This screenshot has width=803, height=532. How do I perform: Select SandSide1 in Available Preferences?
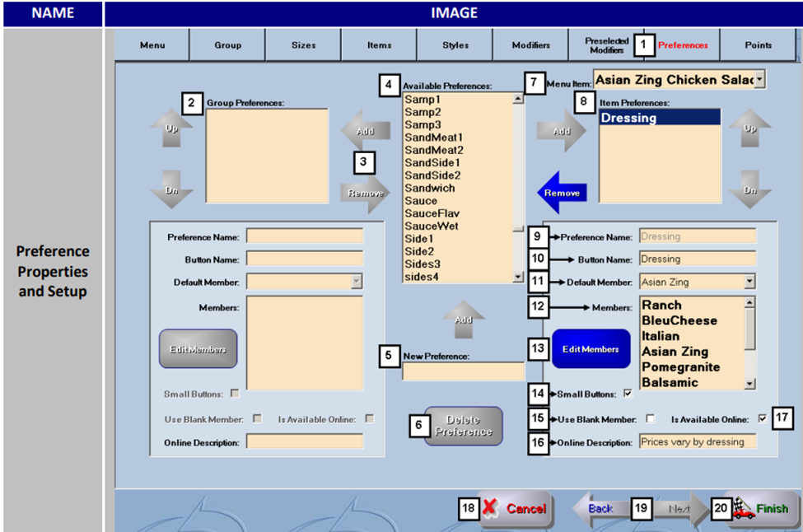[458, 163]
